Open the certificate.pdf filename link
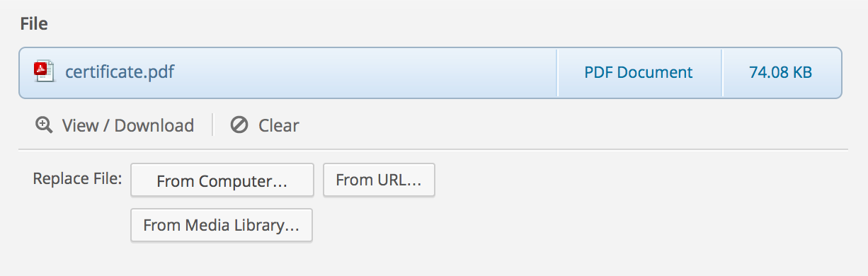The image size is (868, 276). (x=120, y=71)
